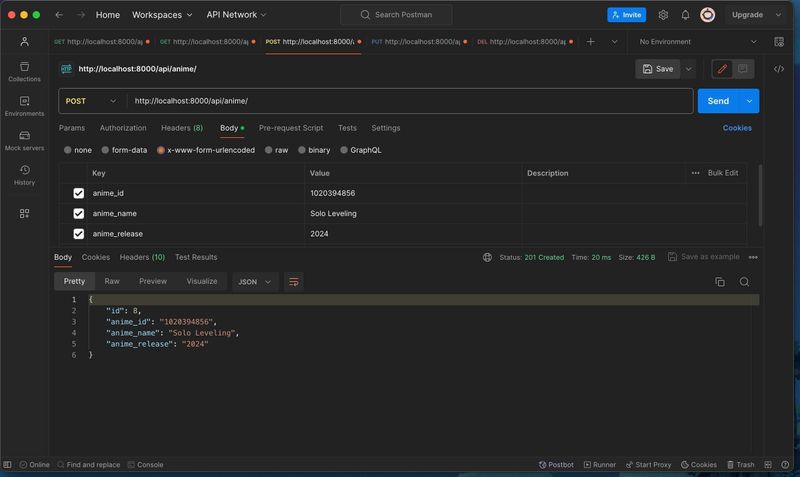800x477 pixels.
Task: Click the Send button
Action: [x=718, y=101]
